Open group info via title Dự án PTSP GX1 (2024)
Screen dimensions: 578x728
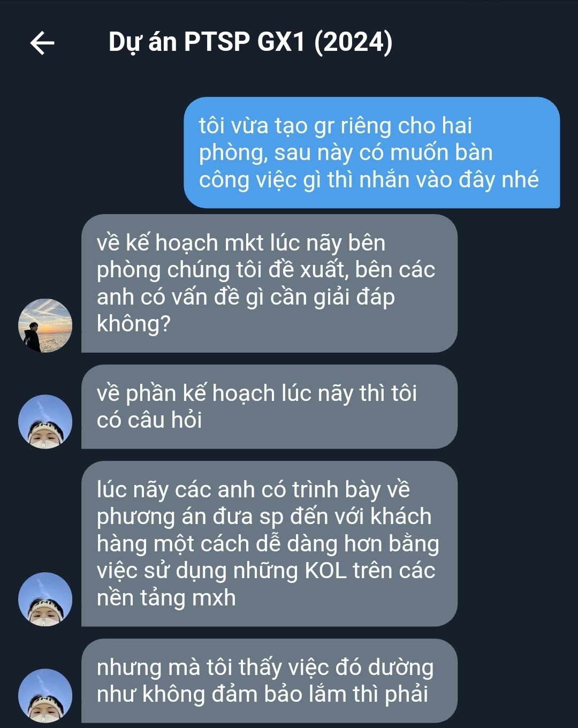coord(250,42)
